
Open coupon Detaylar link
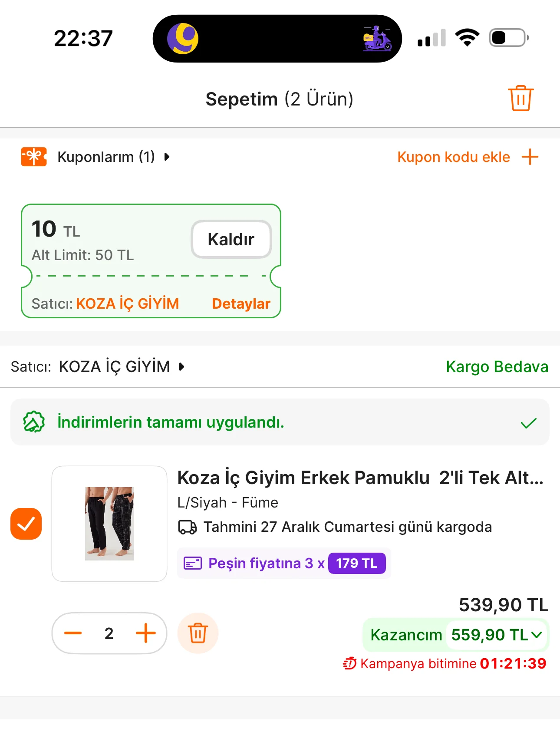pyautogui.click(x=241, y=303)
